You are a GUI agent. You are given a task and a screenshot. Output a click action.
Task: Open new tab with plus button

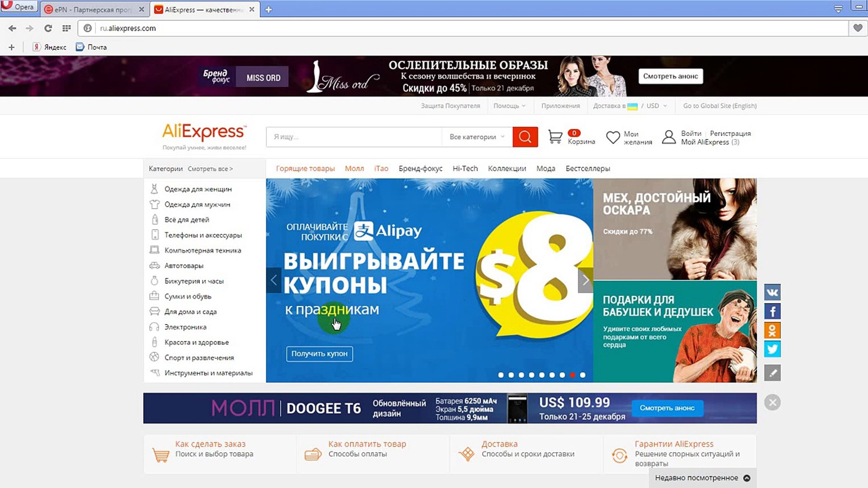tap(269, 9)
